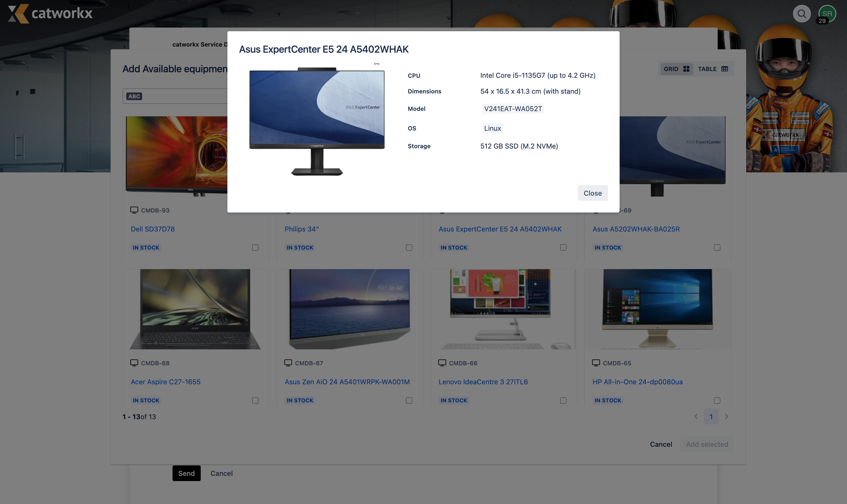
Task: Click page number input field
Action: [x=711, y=416]
